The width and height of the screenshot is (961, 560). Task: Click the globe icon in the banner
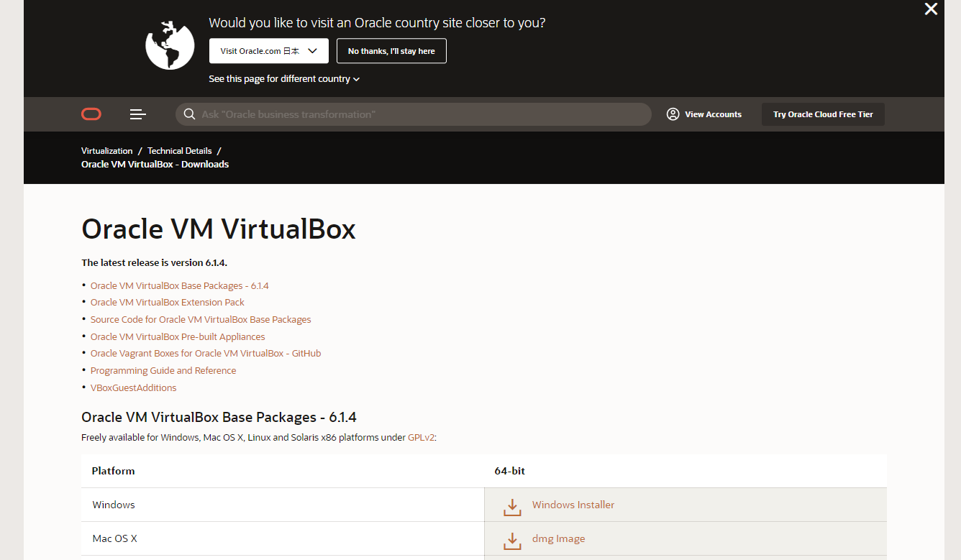click(x=170, y=45)
